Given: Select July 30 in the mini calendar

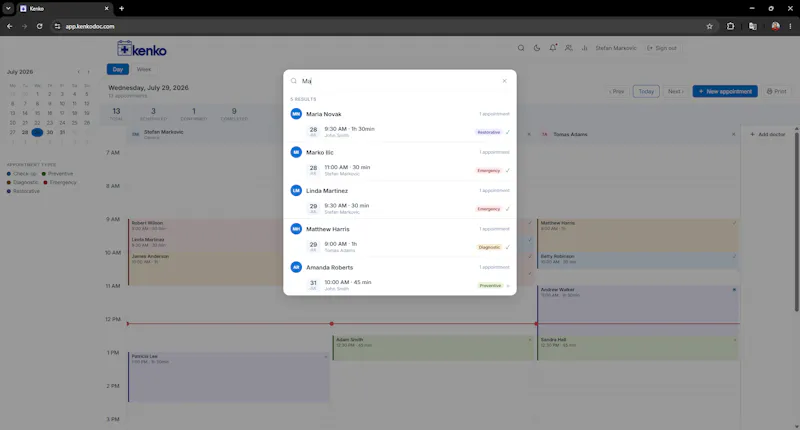Looking at the screenshot, I should click(49, 132).
